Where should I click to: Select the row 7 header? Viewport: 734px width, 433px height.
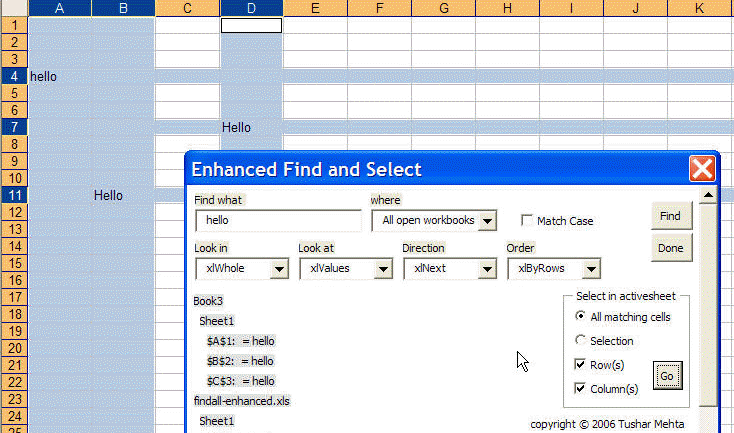tap(14, 127)
